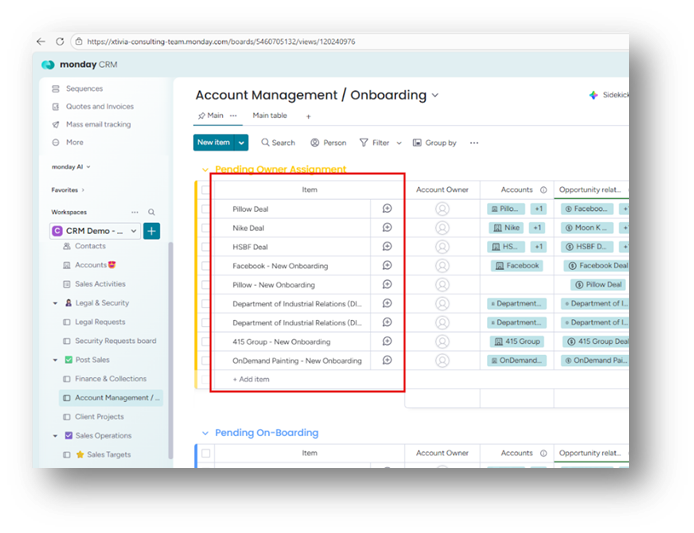Viewport: 694px width, 533px height.
Task: Click the Person filter icon in toolbar
Action: click(x=315, y=143)
